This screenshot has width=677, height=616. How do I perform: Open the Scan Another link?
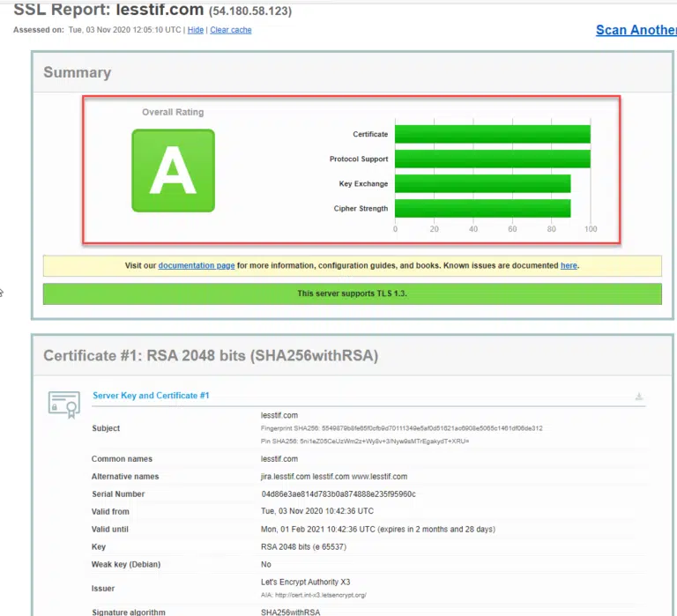(635, 30)
